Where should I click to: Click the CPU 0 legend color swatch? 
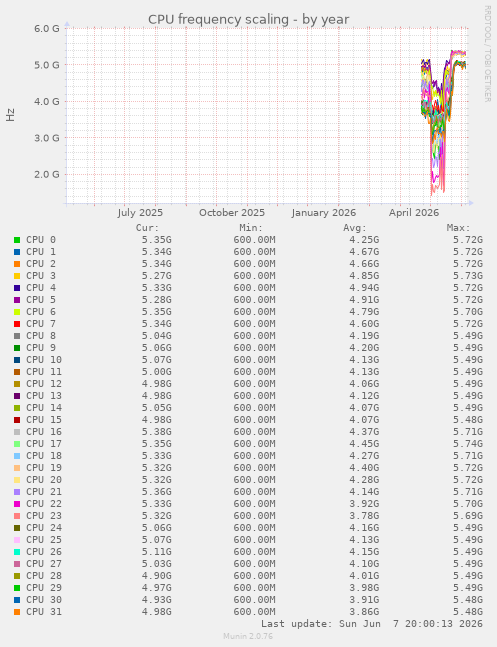(x=17, y=240)
